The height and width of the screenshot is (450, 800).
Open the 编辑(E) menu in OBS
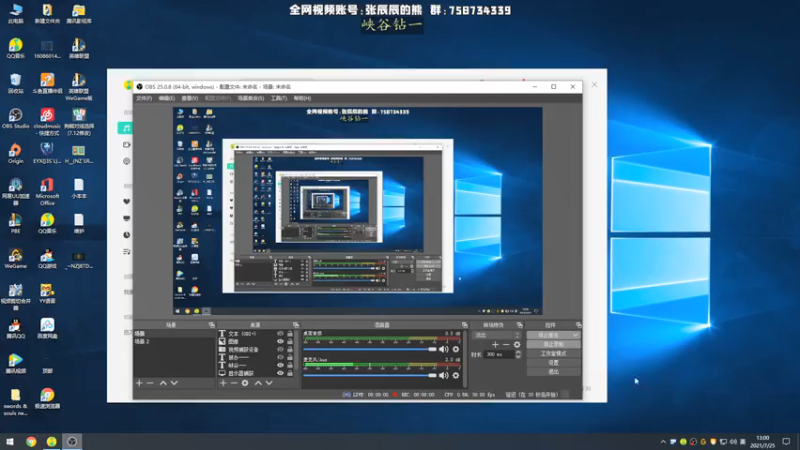click(x=166, y=98)
